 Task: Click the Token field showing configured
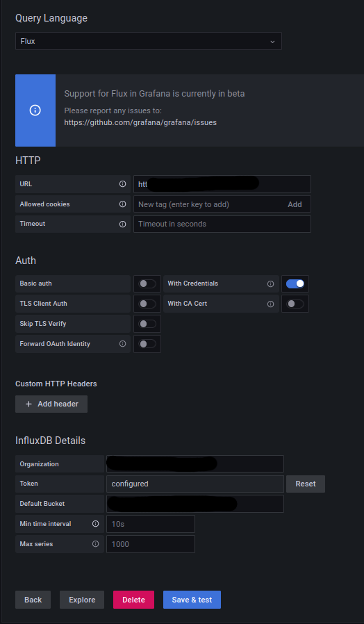[x=195, y=484]
